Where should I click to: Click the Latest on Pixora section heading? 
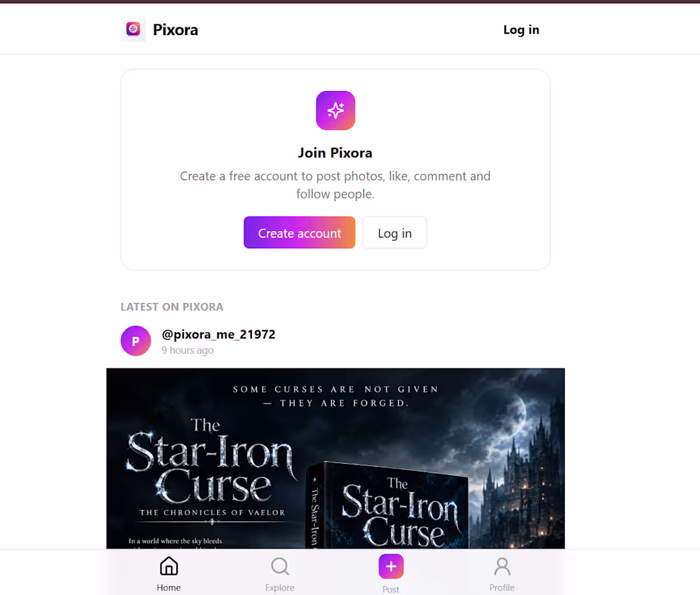[x=172, y=307]
